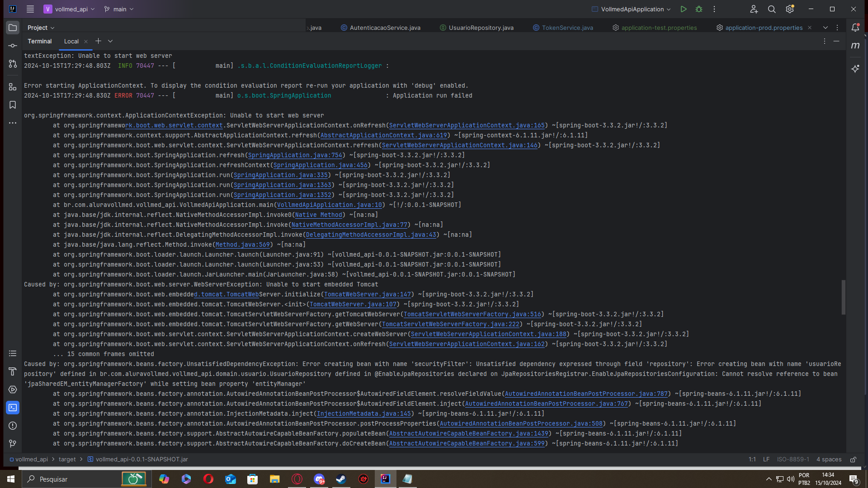
Task: Open Code With Me user icon
Action: (x=754, y=9)
